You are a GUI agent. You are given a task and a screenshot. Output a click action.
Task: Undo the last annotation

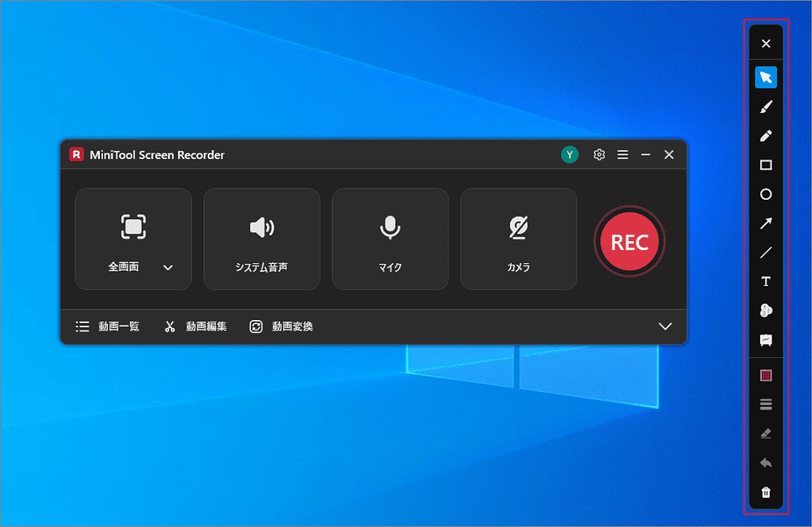tap(766, 463)
